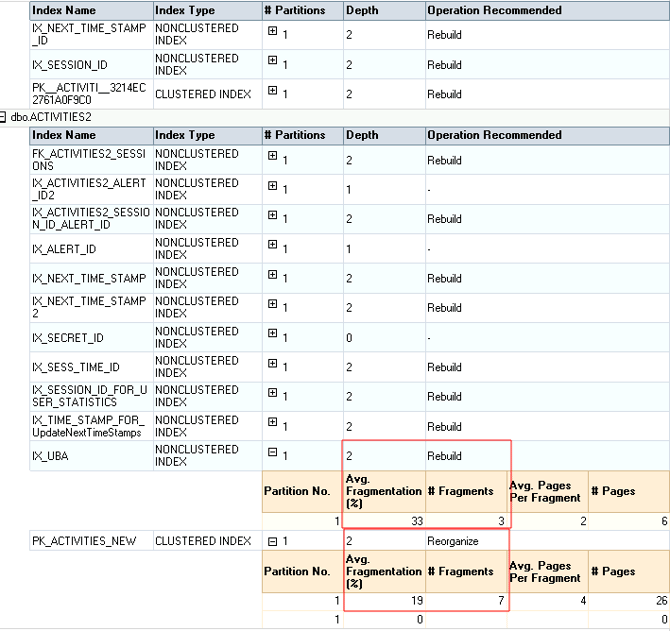Viewport: 670px width, 631px height.
Task: Expand partitions for IX_NEXT_TIME_STAMP2 index
Action: 272,304
